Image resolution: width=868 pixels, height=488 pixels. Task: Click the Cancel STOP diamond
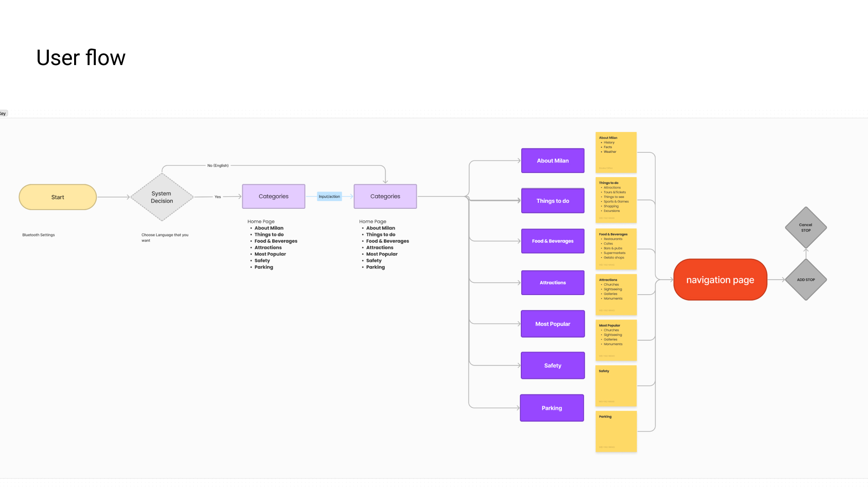(806, 227)
